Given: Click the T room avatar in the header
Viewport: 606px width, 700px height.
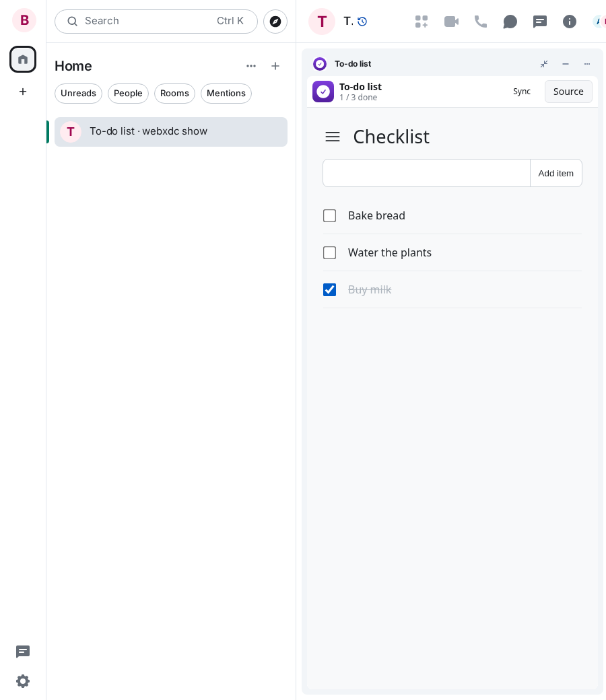Looking at the screenshot, I should (x=322, y=22).
